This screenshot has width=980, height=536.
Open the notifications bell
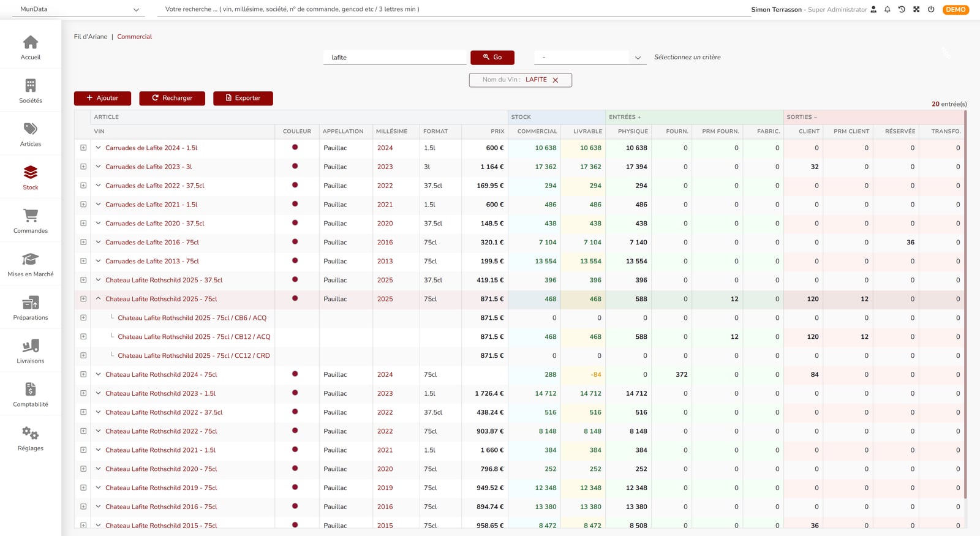(x=888, y=9)
